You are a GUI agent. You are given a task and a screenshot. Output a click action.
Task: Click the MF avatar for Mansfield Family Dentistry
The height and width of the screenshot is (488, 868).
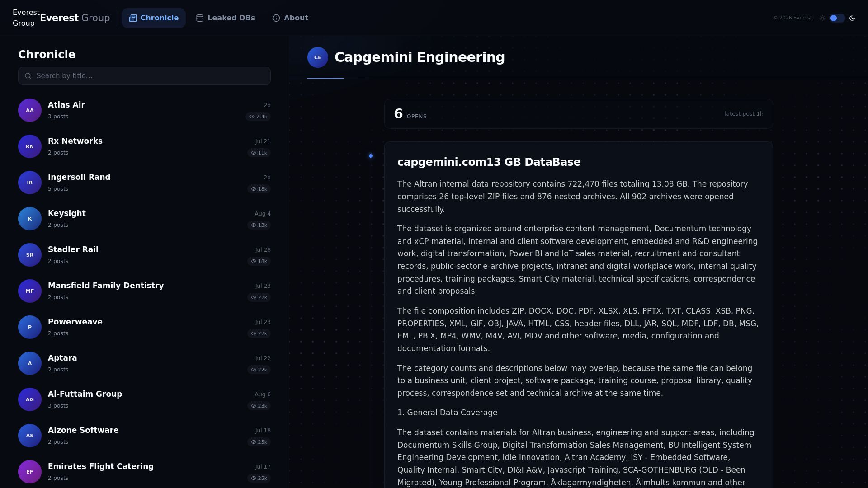pos(30,291)
